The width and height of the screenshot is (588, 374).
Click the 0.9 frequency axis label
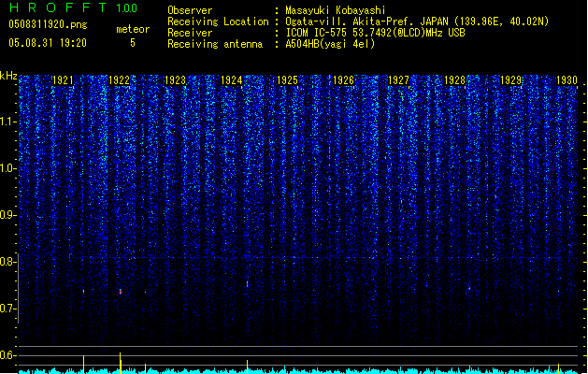coord(8,215)
